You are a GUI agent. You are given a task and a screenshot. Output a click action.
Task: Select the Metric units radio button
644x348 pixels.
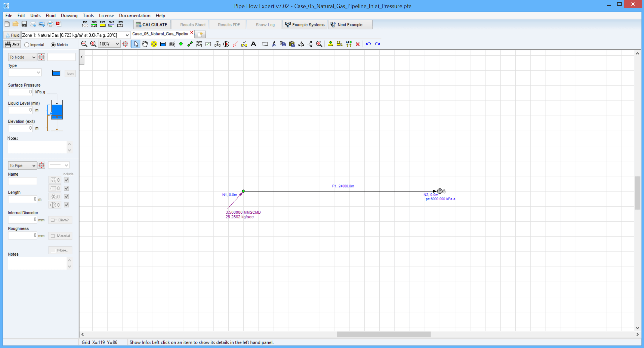point(53,45)
